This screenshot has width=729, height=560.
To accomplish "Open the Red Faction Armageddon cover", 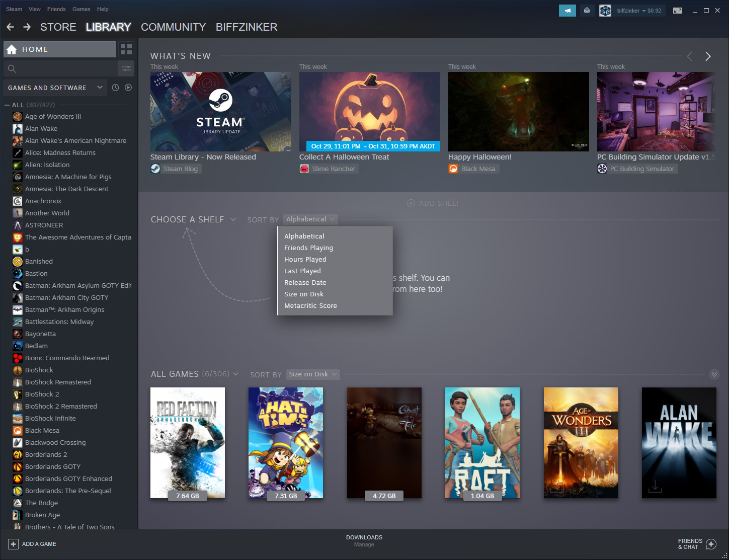I will pos(188,443).
